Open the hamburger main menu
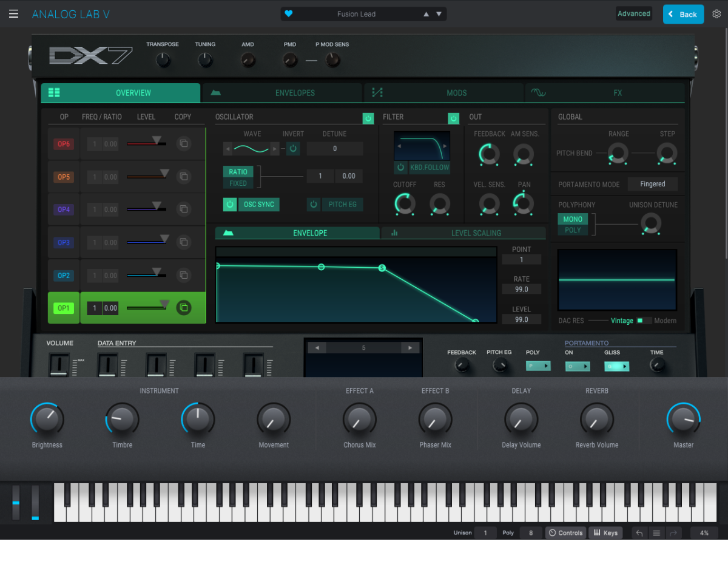This screenshot has width=728, height=575. point(13,14)
